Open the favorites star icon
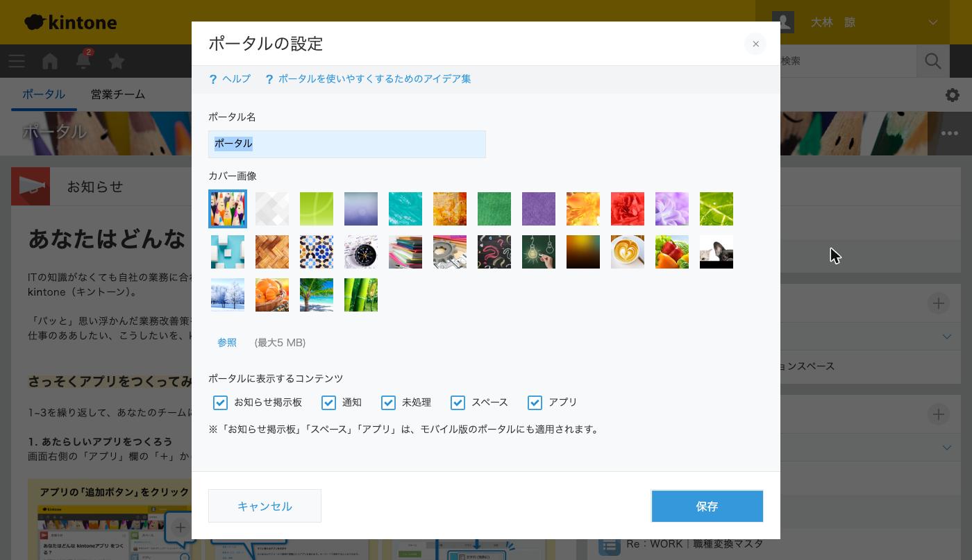Viewport: 972px width, 560px height. tap(117, 61)
